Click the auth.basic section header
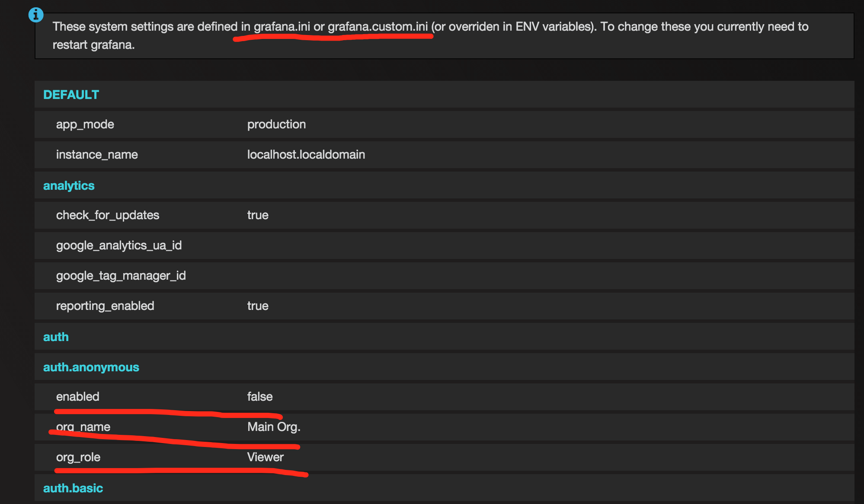 coord(73,488)
